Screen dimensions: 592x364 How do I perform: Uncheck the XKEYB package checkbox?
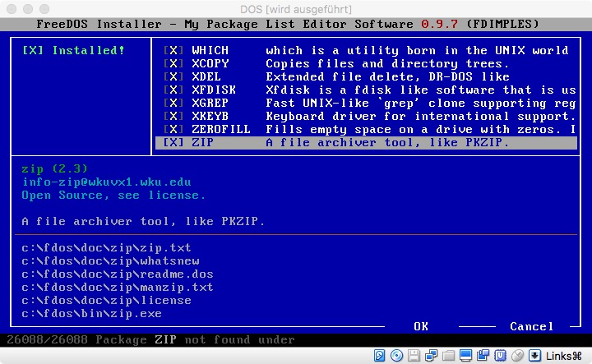[173, 117]
